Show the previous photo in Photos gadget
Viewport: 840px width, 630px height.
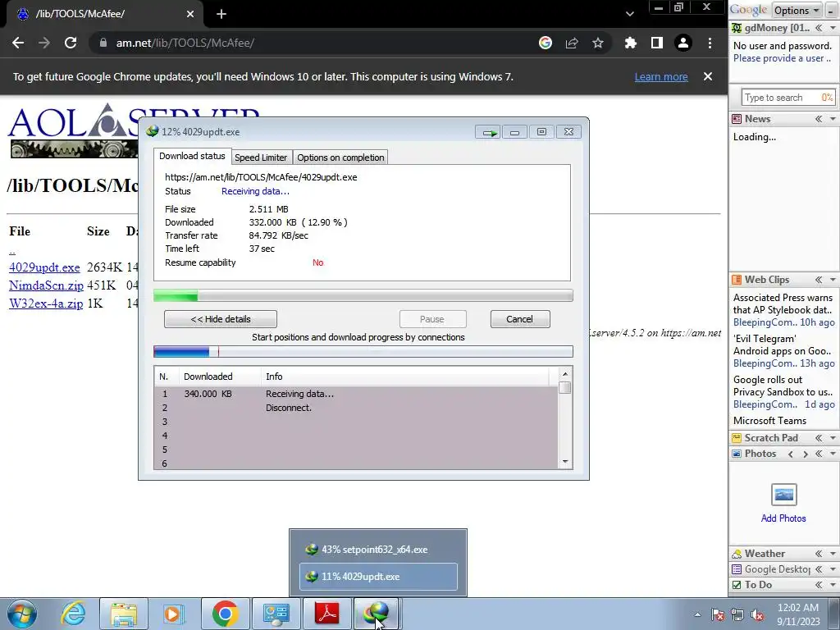(x=791, y=454)
